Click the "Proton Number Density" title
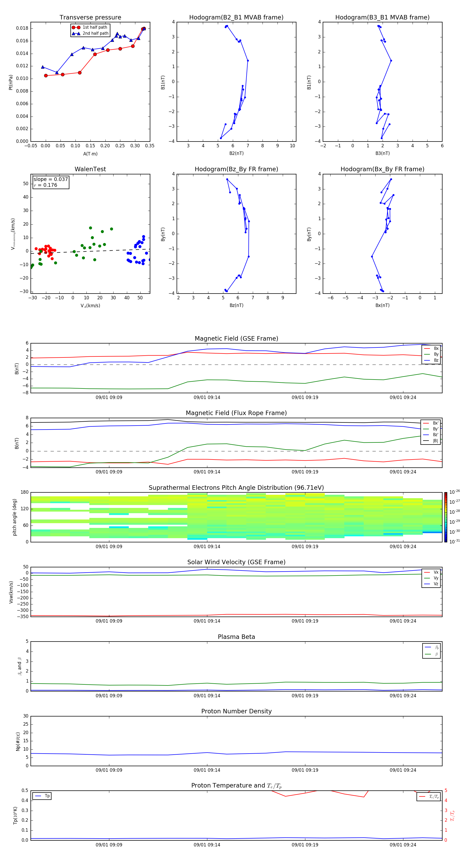 coord(236,711)
